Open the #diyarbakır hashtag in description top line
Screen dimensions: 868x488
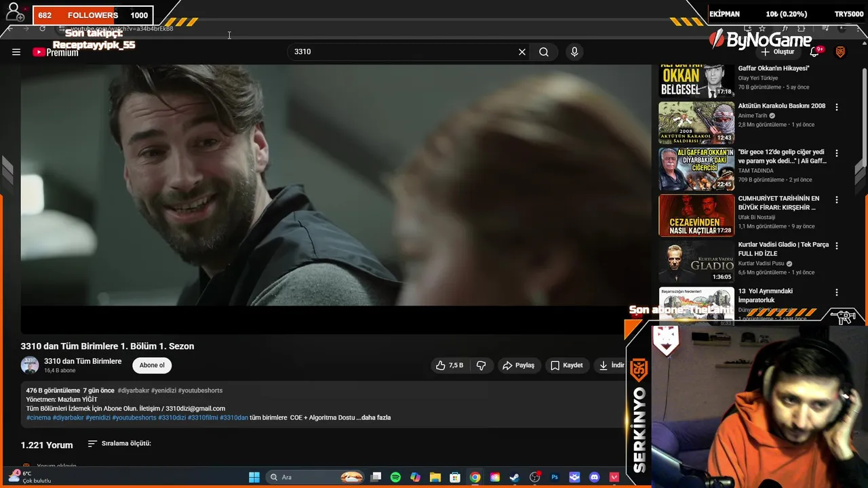coord(133,390)
